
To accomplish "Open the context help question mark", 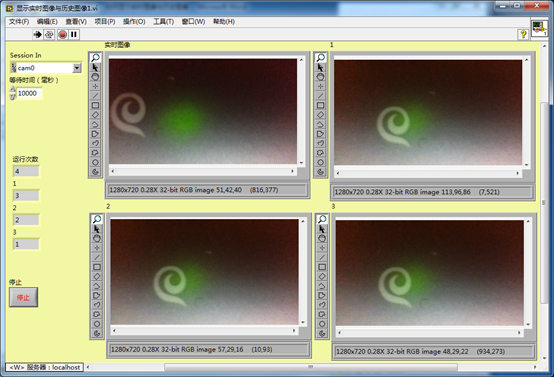I will [523, 34].
